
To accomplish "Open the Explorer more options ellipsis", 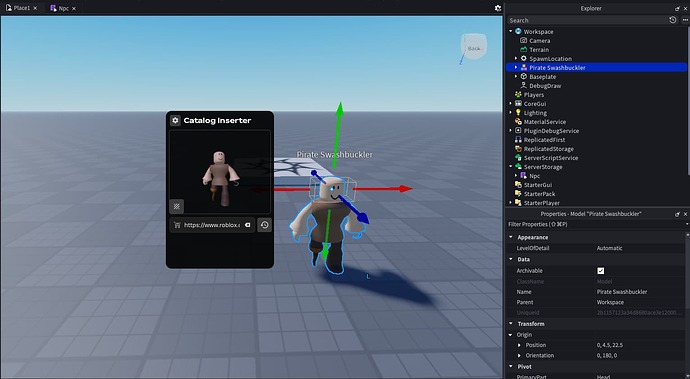I will tap(685, 20).
